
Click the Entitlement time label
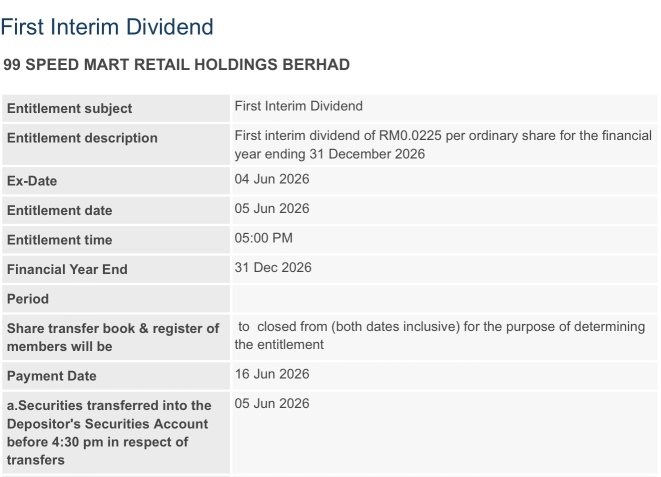click(x=59, y=240)
